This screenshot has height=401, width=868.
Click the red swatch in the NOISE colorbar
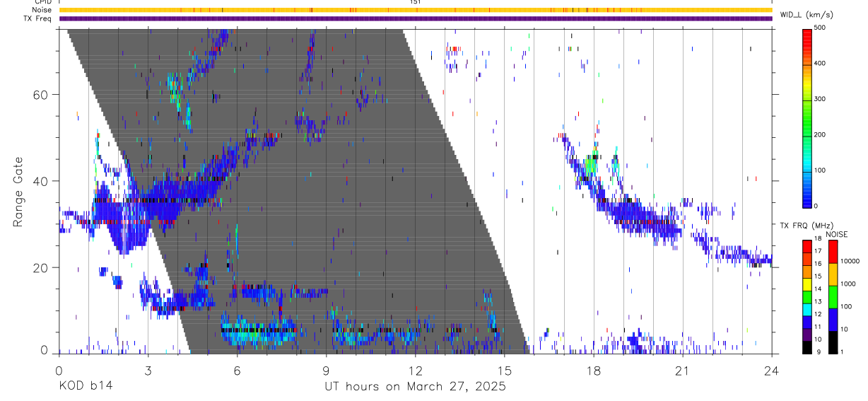[x=833, y=252]
